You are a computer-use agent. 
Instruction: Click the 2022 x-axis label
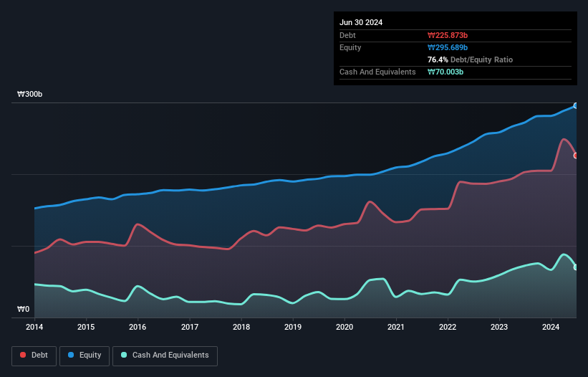point(448,327)
